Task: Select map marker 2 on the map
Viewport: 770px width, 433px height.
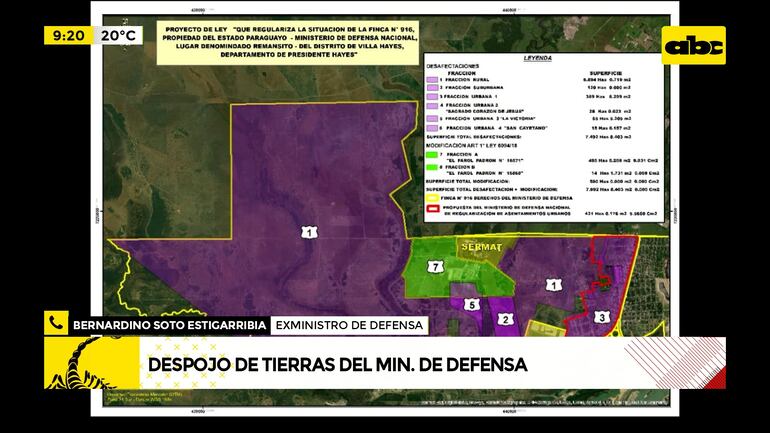Action: coord(507,319)
